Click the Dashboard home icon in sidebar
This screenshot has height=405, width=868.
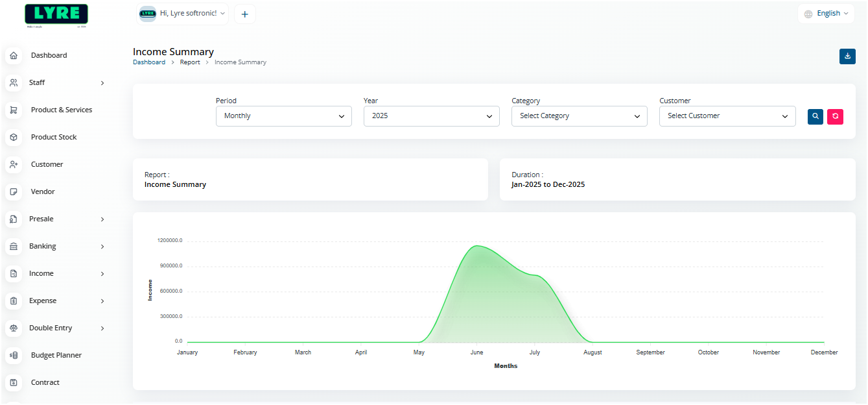[x=13, y=56]
